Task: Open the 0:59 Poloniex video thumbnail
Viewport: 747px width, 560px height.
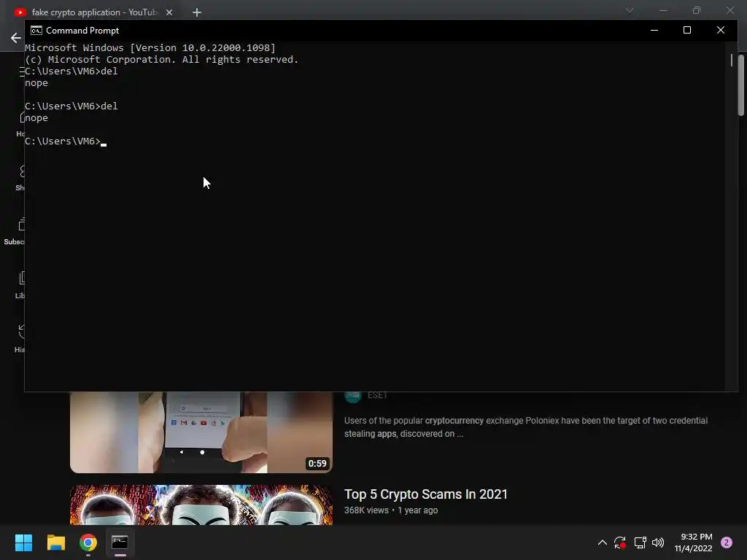Action: point(201,432)
